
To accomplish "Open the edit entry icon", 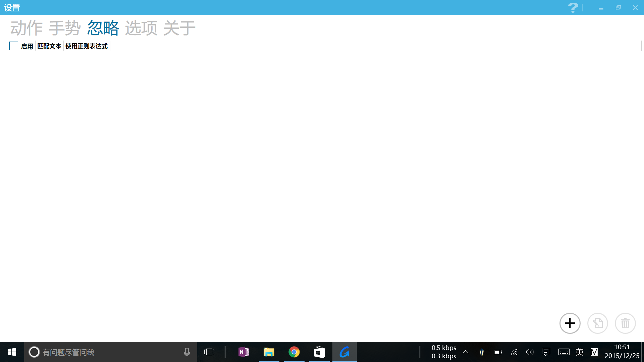I will click(597, 323).
